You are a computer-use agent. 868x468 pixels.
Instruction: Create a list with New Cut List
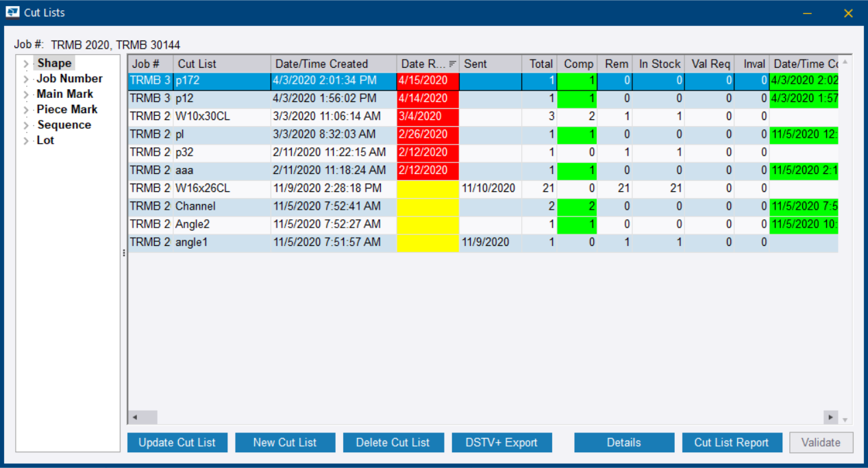coord(285,442)
